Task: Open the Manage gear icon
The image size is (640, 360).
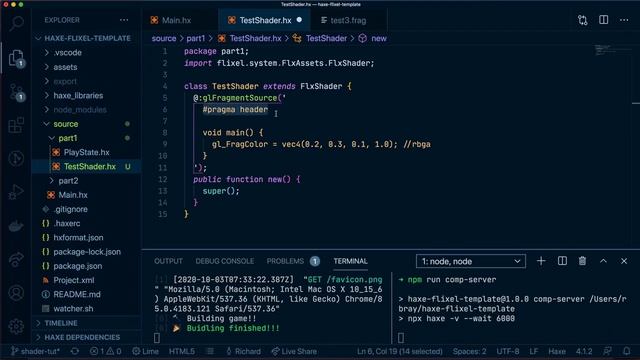Action: tap(16, 326)
